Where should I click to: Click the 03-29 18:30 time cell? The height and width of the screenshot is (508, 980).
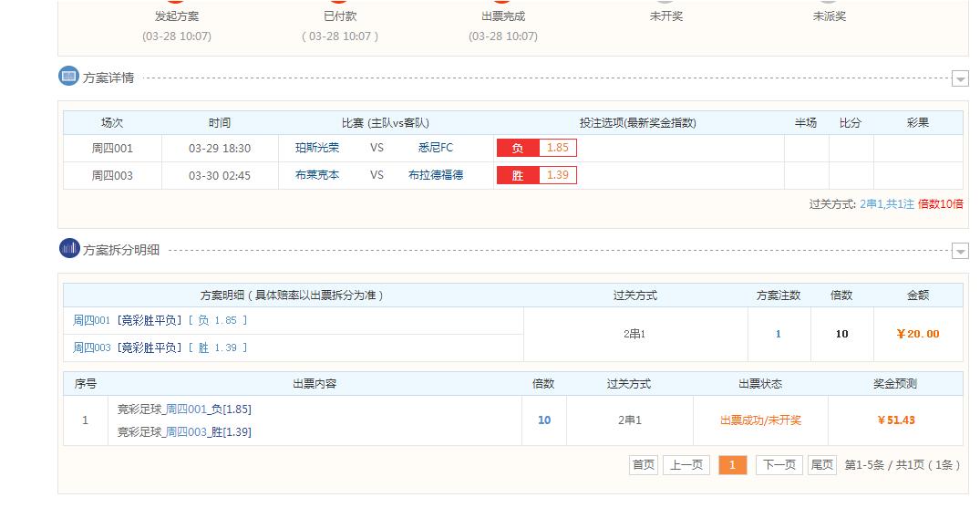point(220,149)
